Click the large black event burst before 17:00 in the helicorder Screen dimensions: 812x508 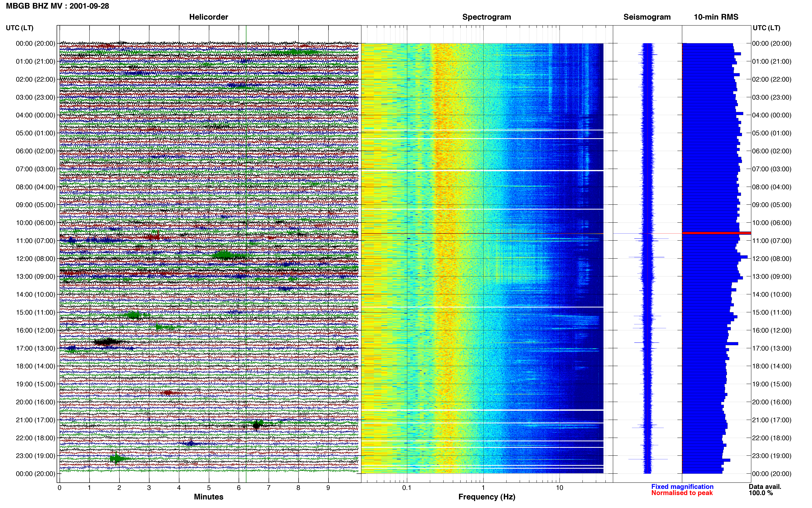click(x=108, y=342)
